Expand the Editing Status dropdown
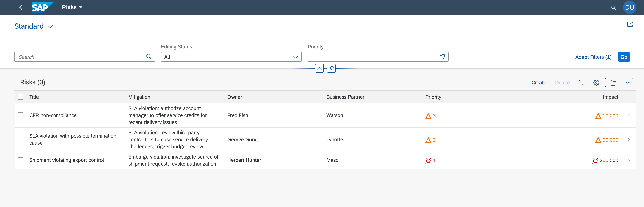The image size is (644, 207). pyautogui.click(x=295, y=57)
